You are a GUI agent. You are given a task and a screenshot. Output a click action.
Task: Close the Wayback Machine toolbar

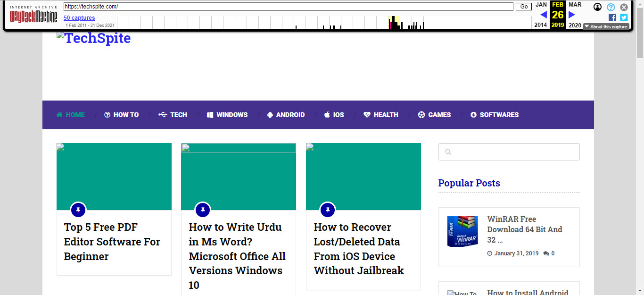[x=624, y=7]
